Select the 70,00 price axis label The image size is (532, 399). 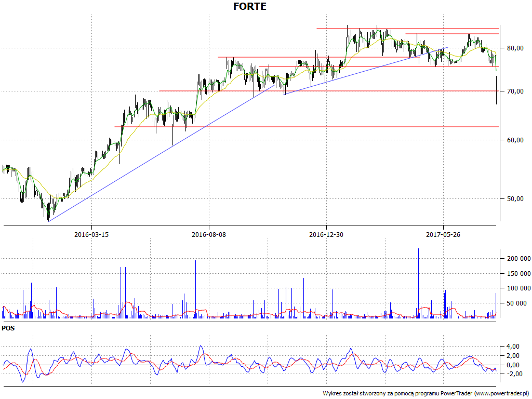point(515,91)
